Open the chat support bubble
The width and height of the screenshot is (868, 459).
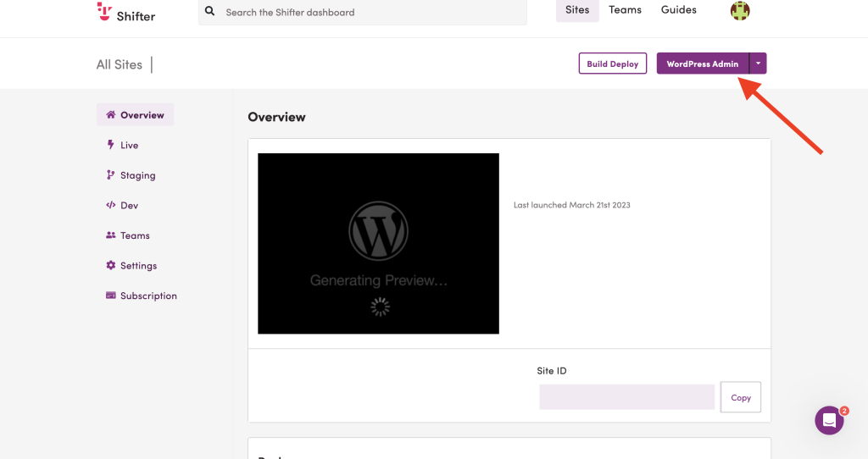pyautogui.click(x=829, y=420)
